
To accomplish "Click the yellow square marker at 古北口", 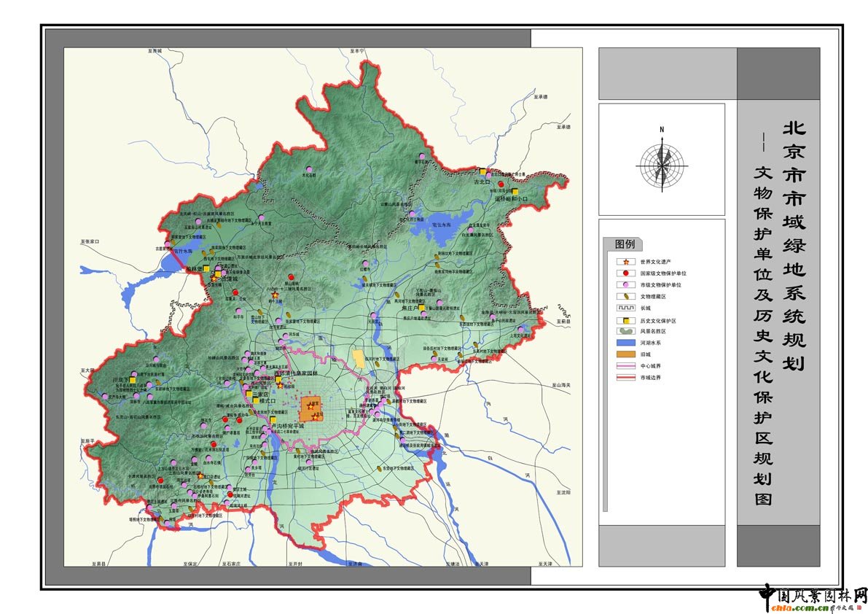I will (482, 171).
